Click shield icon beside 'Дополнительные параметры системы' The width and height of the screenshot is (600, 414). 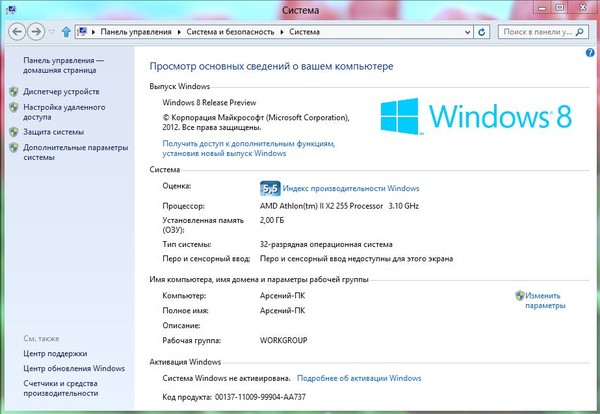(14, 148)
